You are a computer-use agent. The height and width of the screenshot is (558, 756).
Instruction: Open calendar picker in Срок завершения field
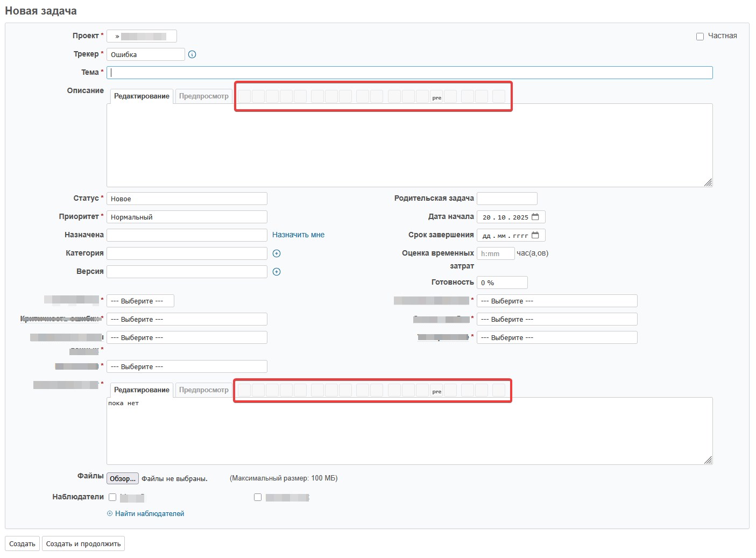click(x=535, y=235)
